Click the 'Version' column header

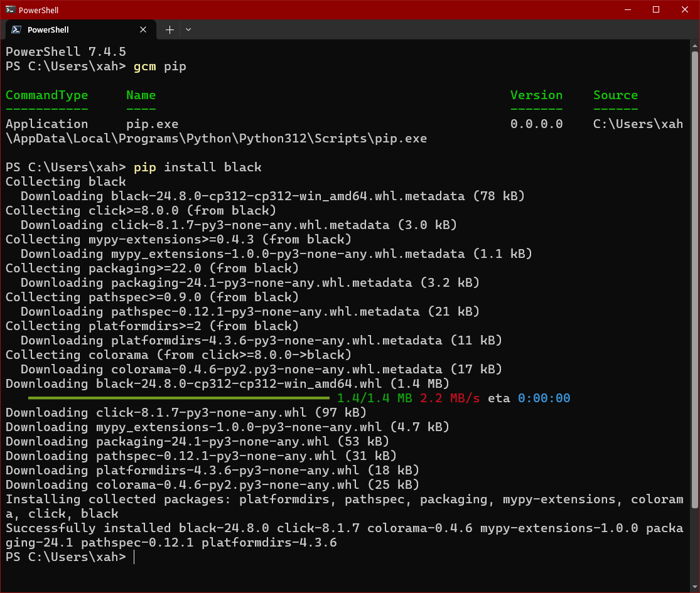[536, 95]
